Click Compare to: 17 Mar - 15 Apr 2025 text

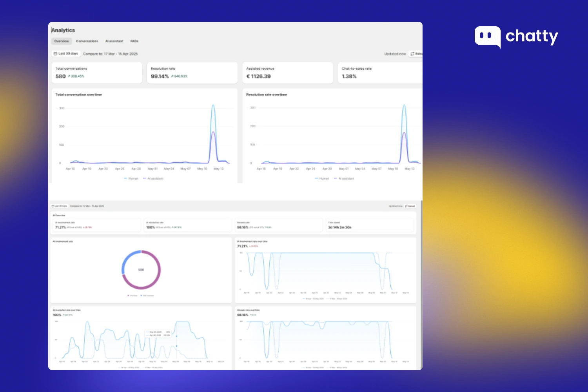click(111, 54)
